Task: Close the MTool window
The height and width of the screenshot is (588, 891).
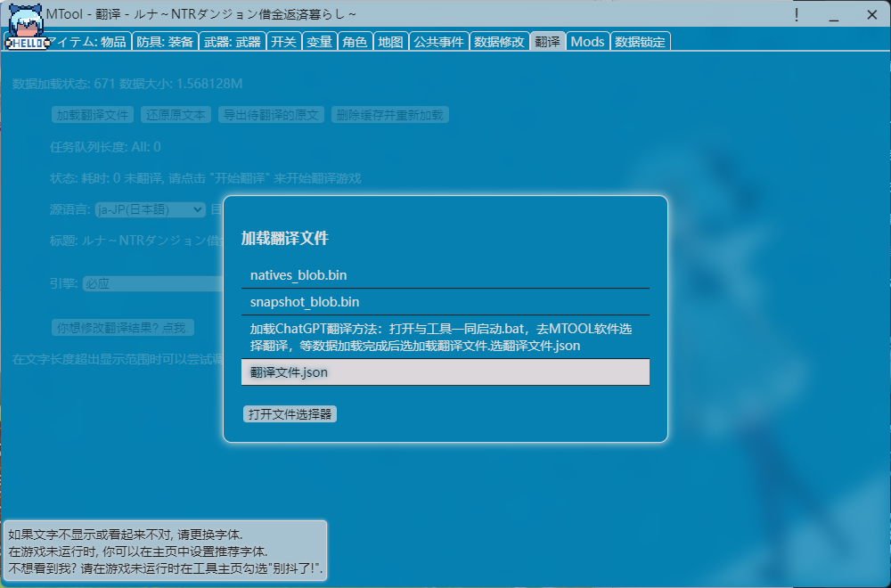Action: [x=872, y=15]
